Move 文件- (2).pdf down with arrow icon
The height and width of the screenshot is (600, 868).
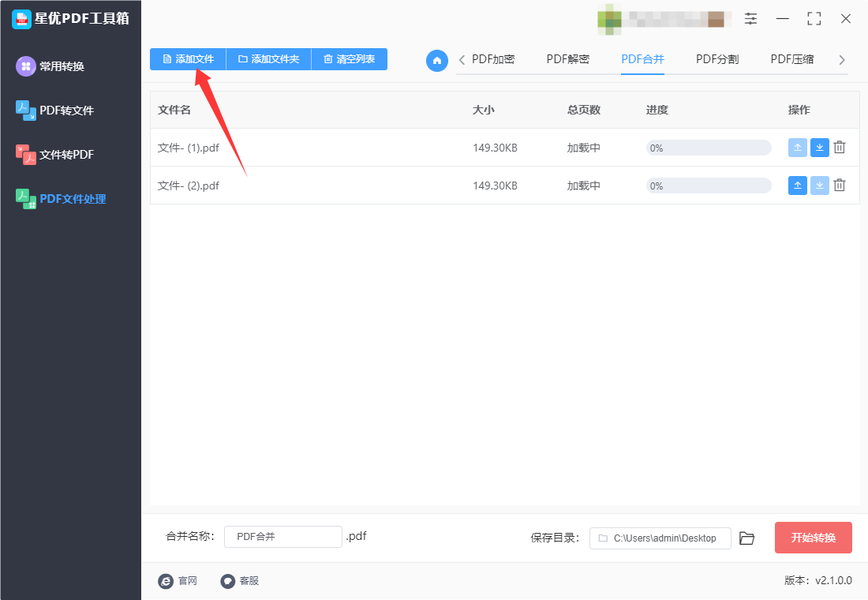(x=819, y=186)
